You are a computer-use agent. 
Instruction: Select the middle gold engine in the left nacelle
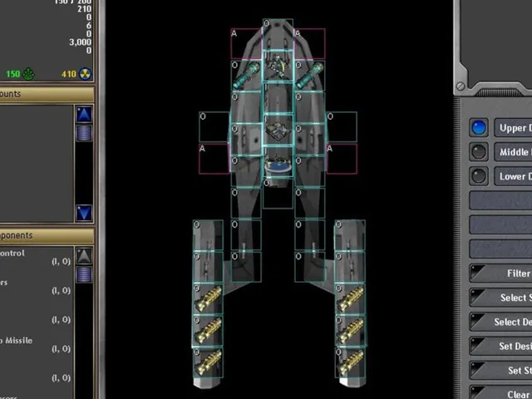pos(208,331)
